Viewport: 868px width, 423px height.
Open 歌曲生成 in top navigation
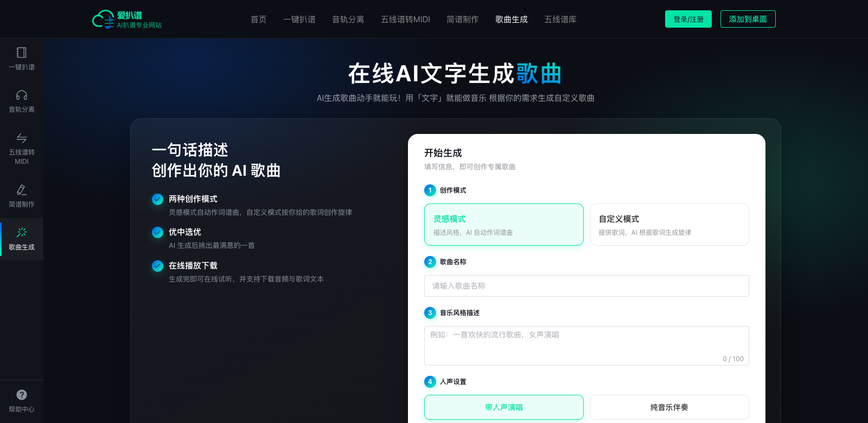click(512, 20)
